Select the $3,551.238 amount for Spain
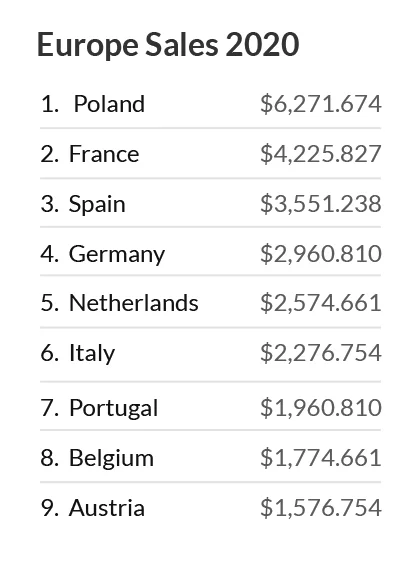 click(321, 204)
